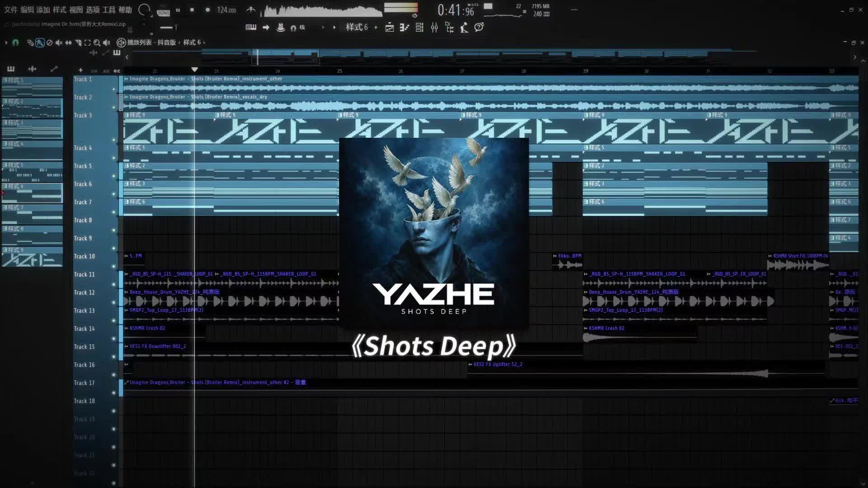This screenshot has height=488, width=868.
Task: Select the Slip tool
Action: pyautogui.click(x=68, y=43)
